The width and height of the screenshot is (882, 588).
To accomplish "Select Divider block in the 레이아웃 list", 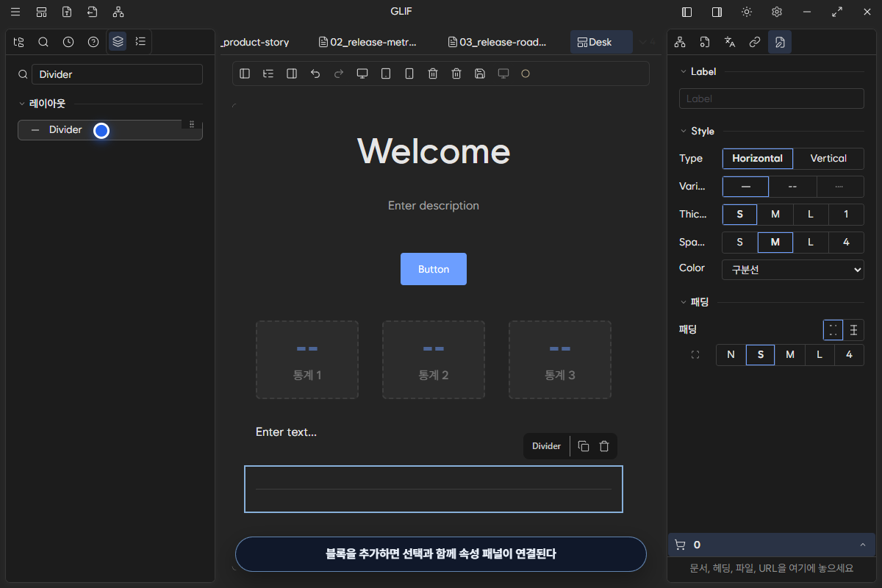I will 110,130.
